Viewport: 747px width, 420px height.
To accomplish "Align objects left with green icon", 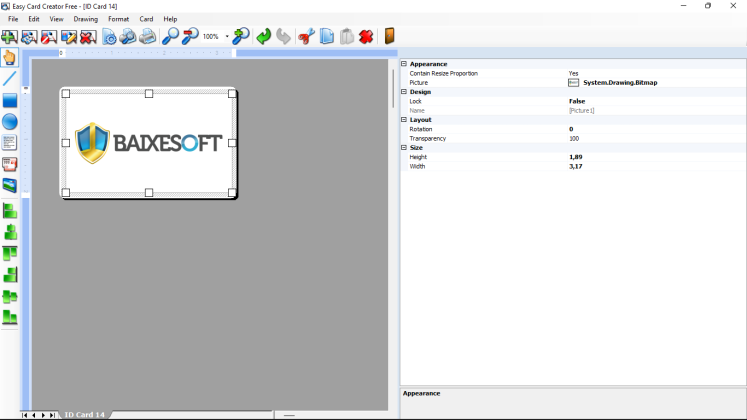I will [x=10, y=210].
